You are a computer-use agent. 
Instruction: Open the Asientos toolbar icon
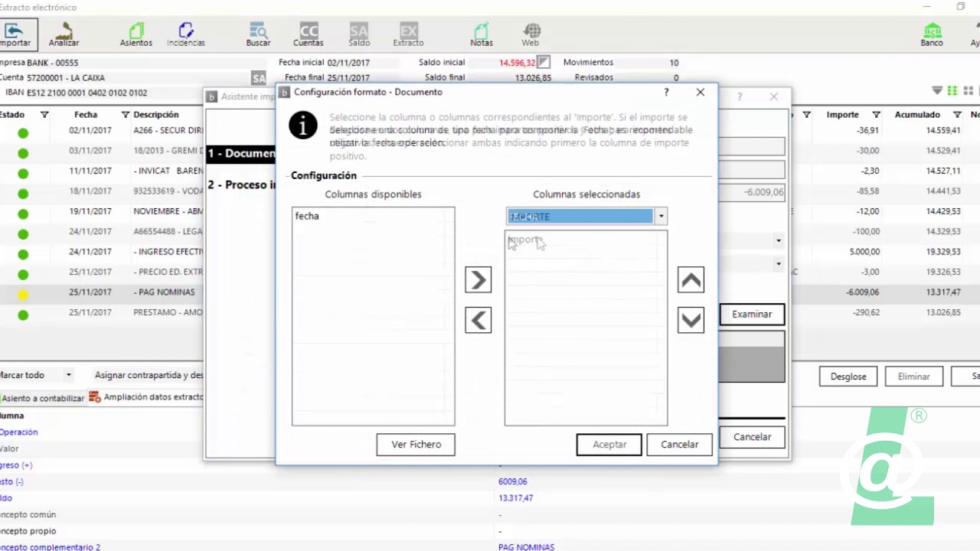[x=136, y=34]
